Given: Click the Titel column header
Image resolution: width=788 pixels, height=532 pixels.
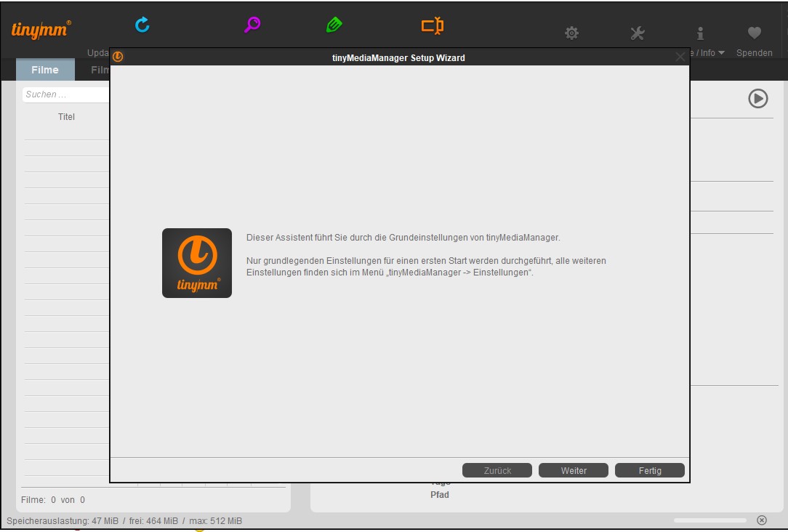Looking at the screenshot, I should (66, 116).
